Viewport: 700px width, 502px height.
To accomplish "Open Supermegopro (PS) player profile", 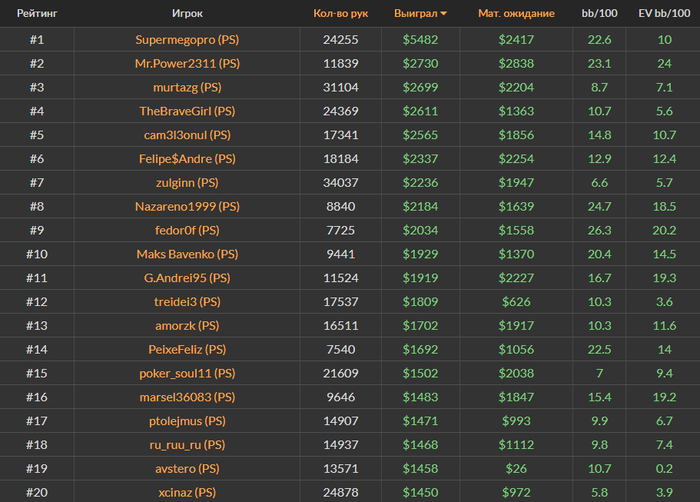I will coord(187,40).
